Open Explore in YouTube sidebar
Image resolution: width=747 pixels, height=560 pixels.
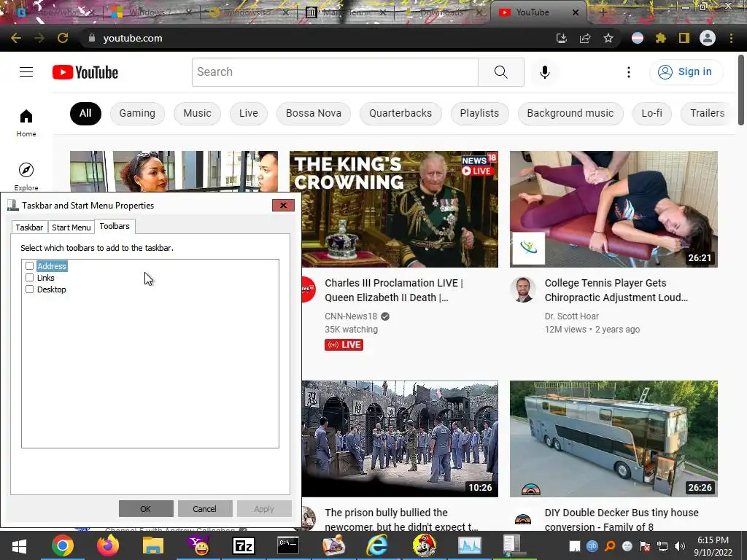[x=26, y=176]
